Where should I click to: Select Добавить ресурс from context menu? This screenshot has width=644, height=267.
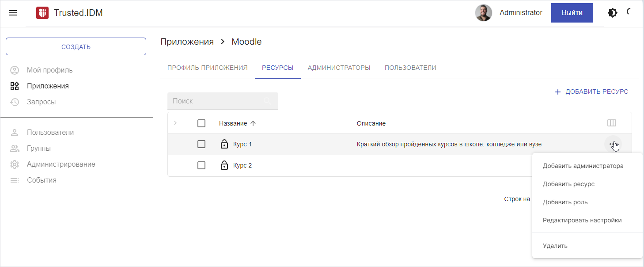pos(587,184)
